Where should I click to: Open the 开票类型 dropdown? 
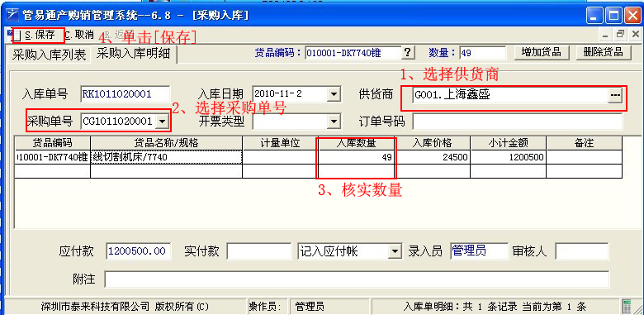(333, 121)
